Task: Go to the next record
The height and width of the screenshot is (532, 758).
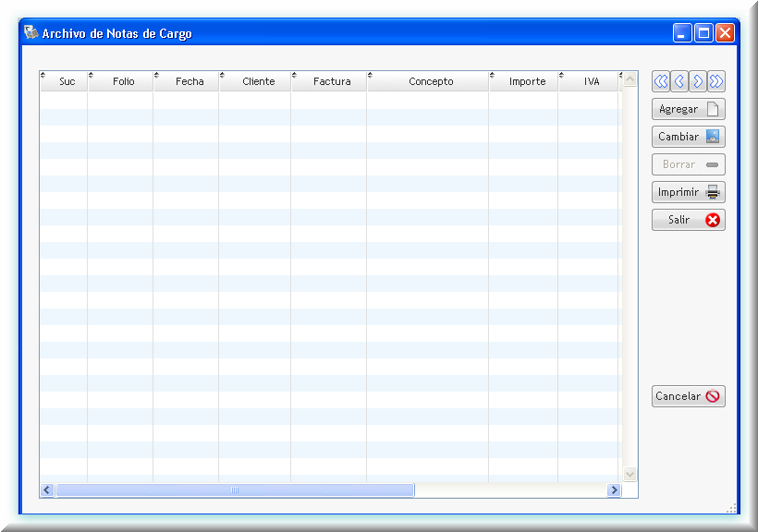Action: pyautogui.click(x=698, y=81)
